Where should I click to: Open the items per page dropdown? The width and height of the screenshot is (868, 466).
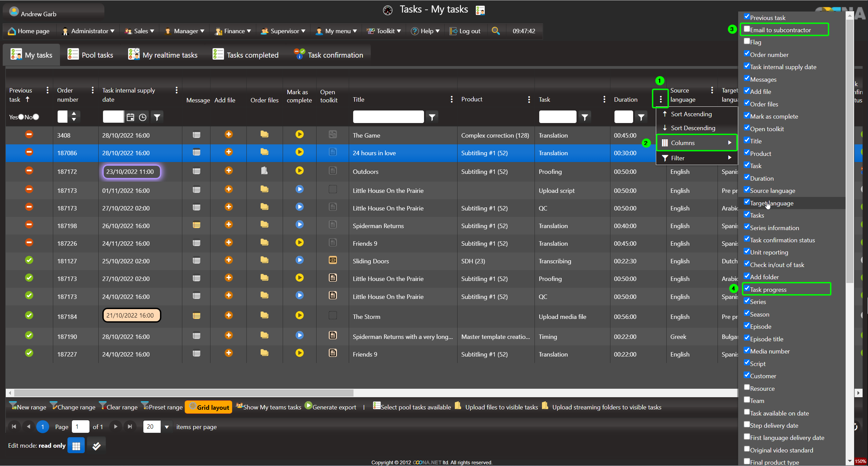pos(166,427)
